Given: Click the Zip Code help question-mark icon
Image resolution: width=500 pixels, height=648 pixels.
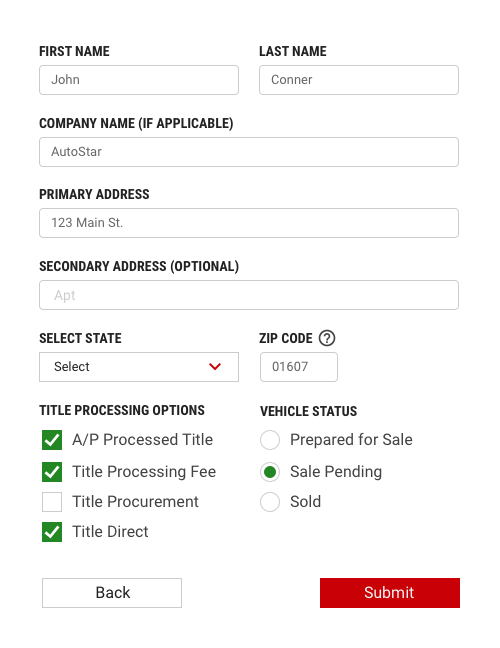Looking at the screenshot, I should pos(327,338).
